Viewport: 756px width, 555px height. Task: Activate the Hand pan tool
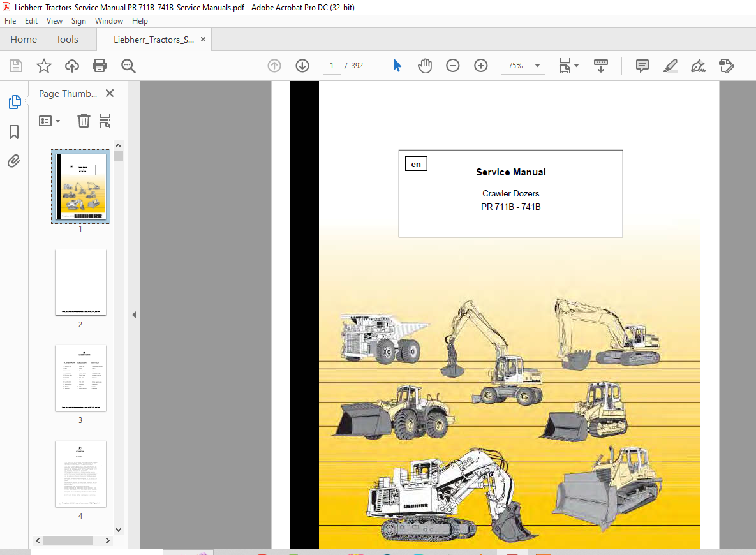pyautogui.click(x=425, y=66)
